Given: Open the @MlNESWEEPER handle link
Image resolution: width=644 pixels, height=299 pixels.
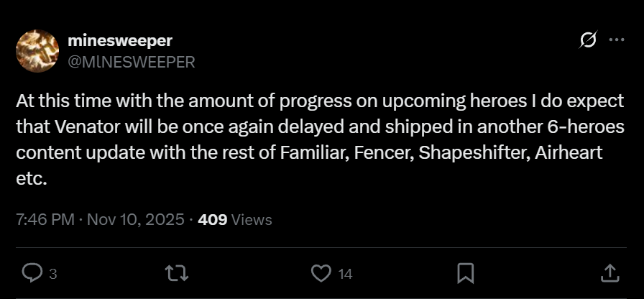Looking at the screenshot, I should (x=131, y=62).
